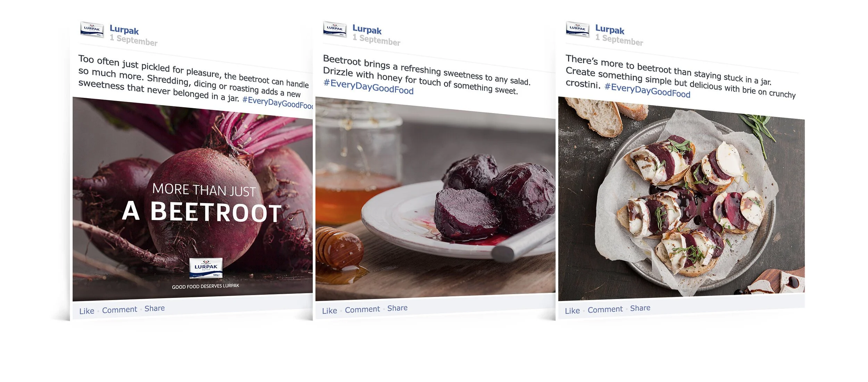Screen dimensions: 868x382
Task: Share the brie crostini post
Action: point(640,308)
